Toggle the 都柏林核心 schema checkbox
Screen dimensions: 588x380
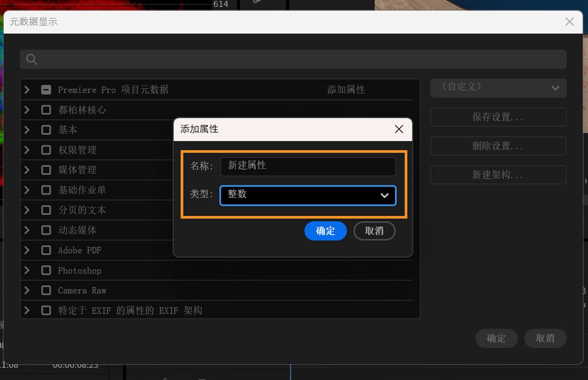point(46,110)
